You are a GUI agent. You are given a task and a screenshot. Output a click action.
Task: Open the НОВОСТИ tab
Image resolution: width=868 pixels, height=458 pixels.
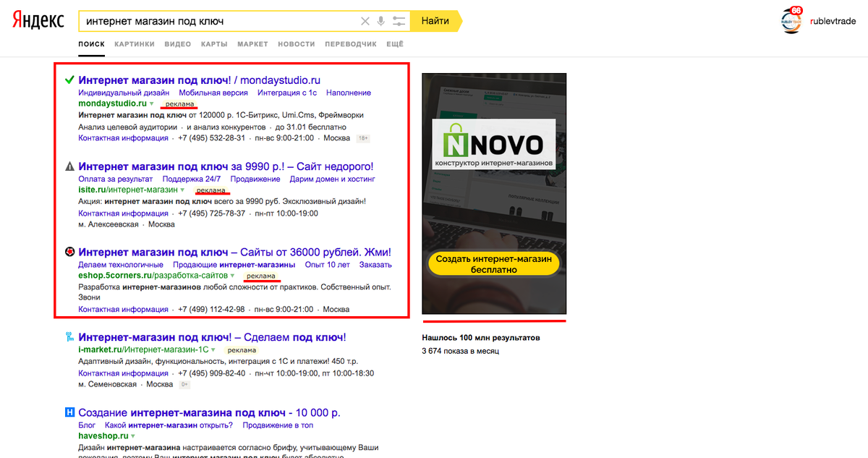[297, 44]
